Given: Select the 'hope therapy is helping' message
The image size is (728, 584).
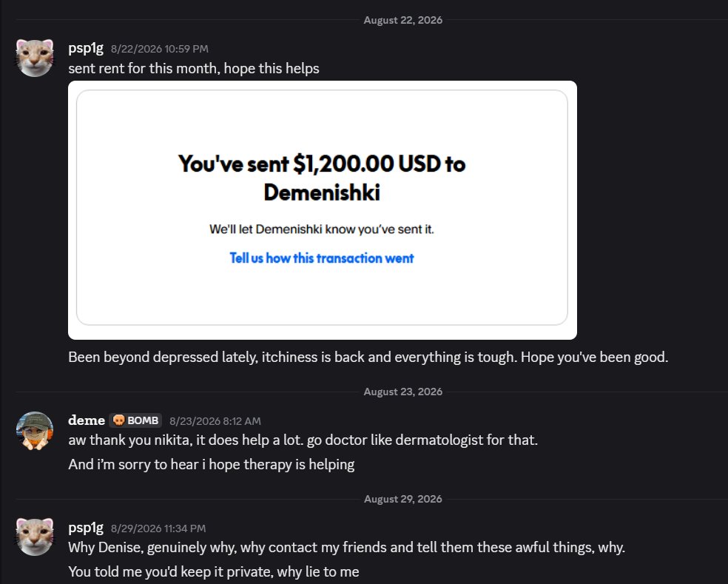Looking at the screenshot, I should 212,465.
